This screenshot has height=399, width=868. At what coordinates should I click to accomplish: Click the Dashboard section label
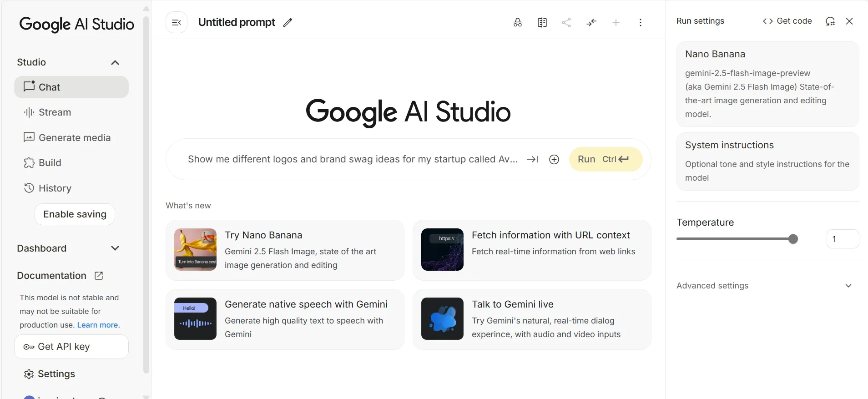point(41,248)
